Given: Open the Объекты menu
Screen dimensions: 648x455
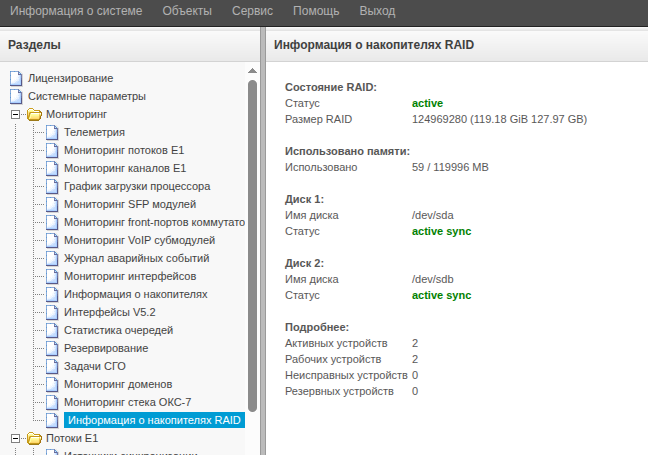Looking at the screenshot, I should coord(187,11).
